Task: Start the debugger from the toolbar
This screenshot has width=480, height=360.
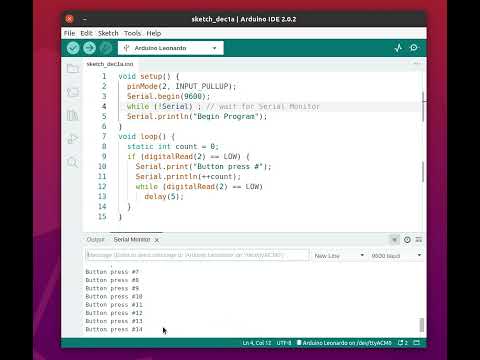Action: [106, 48]
